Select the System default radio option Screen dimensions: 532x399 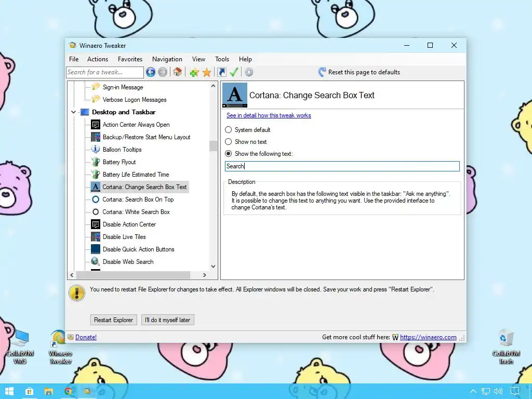coord(229,129)
